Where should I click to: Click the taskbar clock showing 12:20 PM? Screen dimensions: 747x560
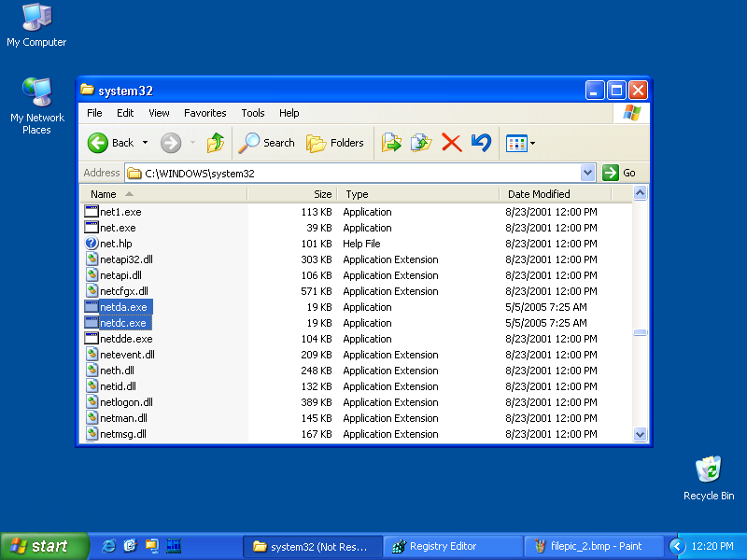tap(712, 546)
